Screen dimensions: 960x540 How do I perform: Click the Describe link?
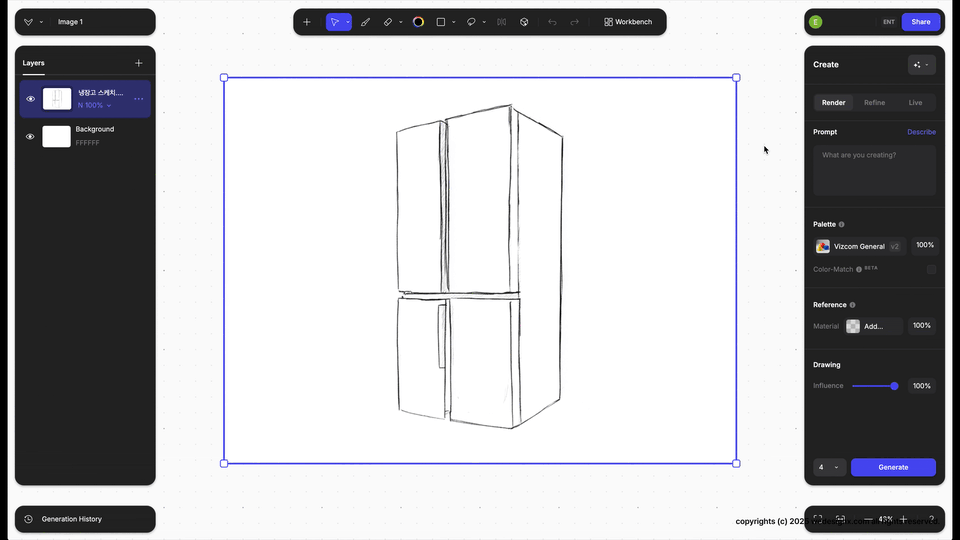(921, 132)
